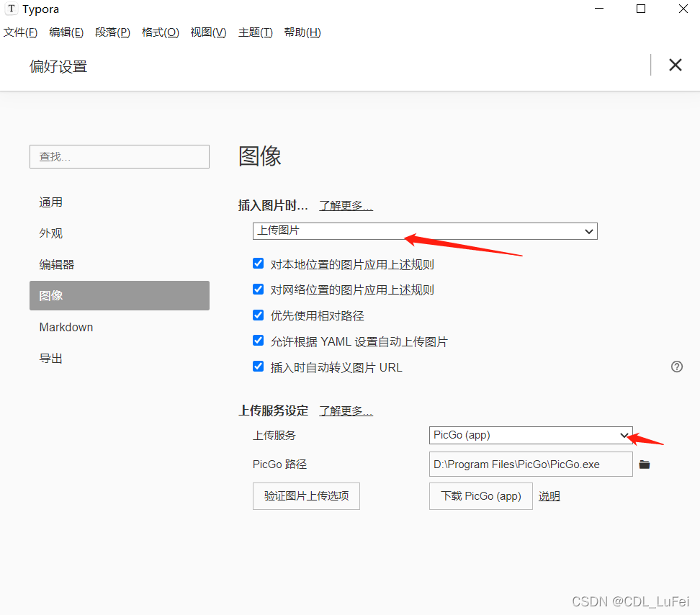Click the PicGo 路径 label
Screen dimensions: 700x615
pos(279,464)
